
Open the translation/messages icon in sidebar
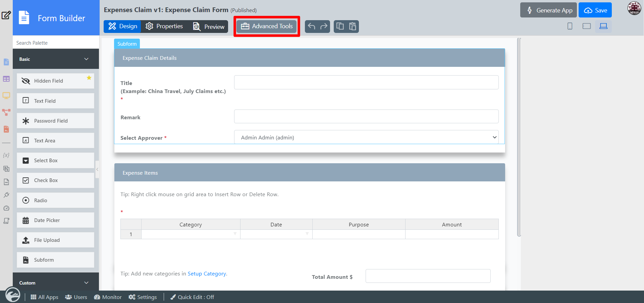6,169
